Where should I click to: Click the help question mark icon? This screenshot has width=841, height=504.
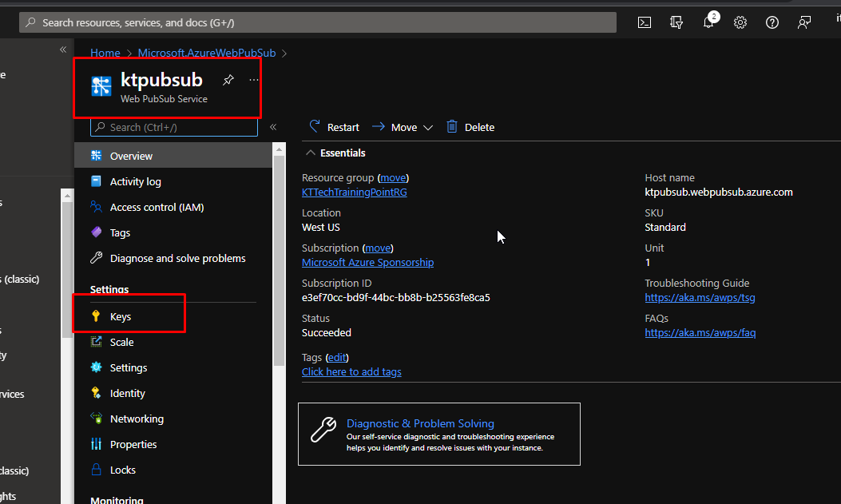(x=772, y=22)
